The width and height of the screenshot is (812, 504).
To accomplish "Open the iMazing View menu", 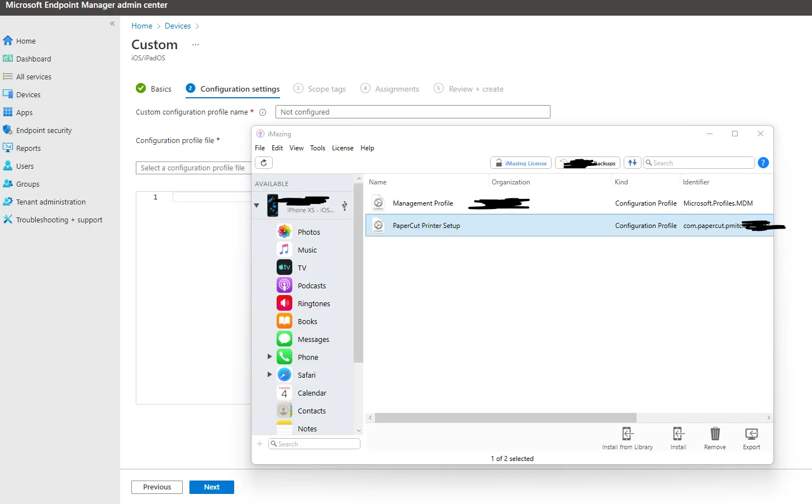I will pyautogui.click(x=297, y=148).
